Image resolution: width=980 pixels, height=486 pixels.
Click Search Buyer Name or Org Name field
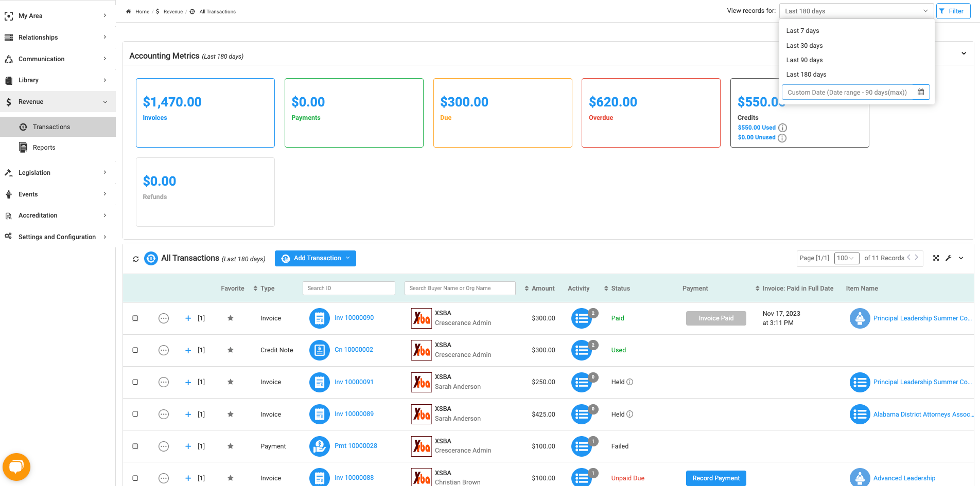click(x=460, y=289)
